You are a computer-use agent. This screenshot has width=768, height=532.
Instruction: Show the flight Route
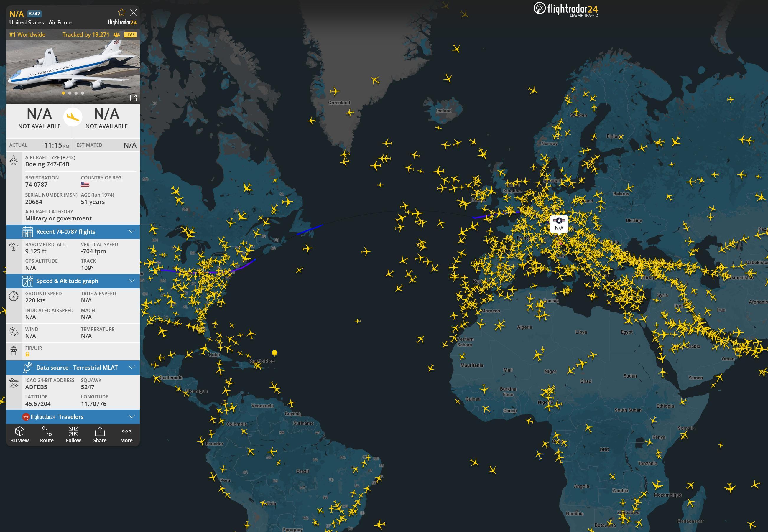[47, 434]
